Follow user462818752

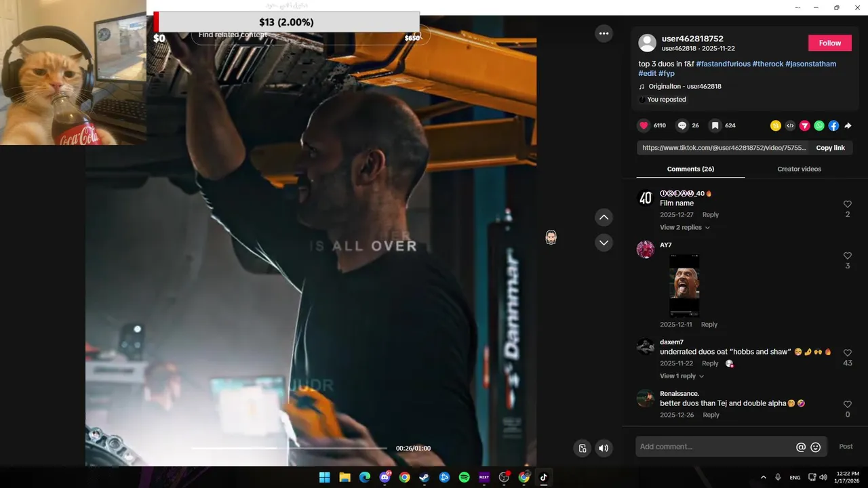coord(829,43)
